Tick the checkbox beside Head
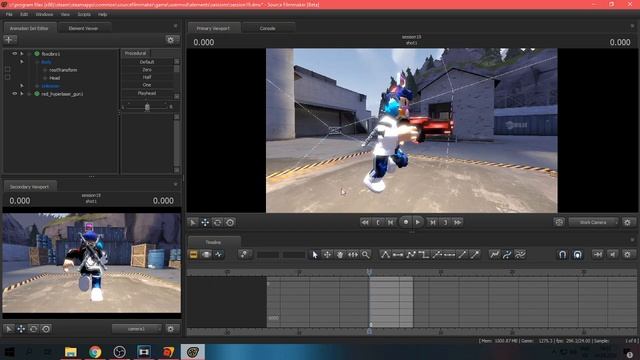Screen dimensions: 640x360 coord(7,78)
